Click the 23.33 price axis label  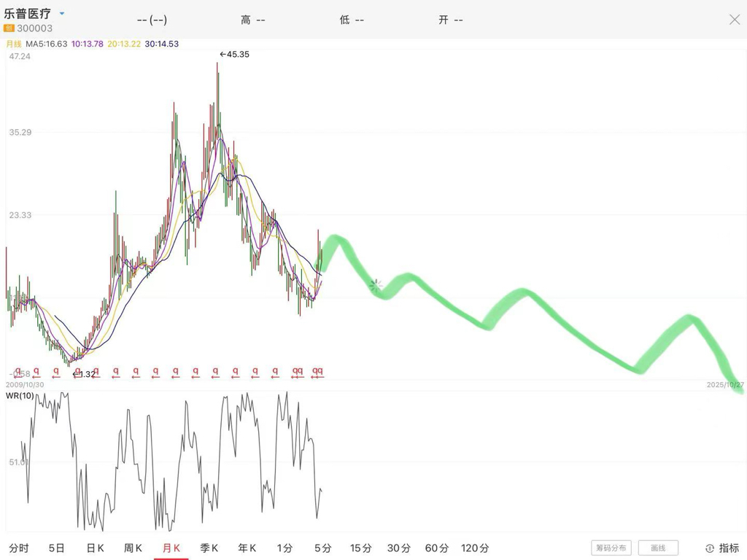tap(20, 215)
